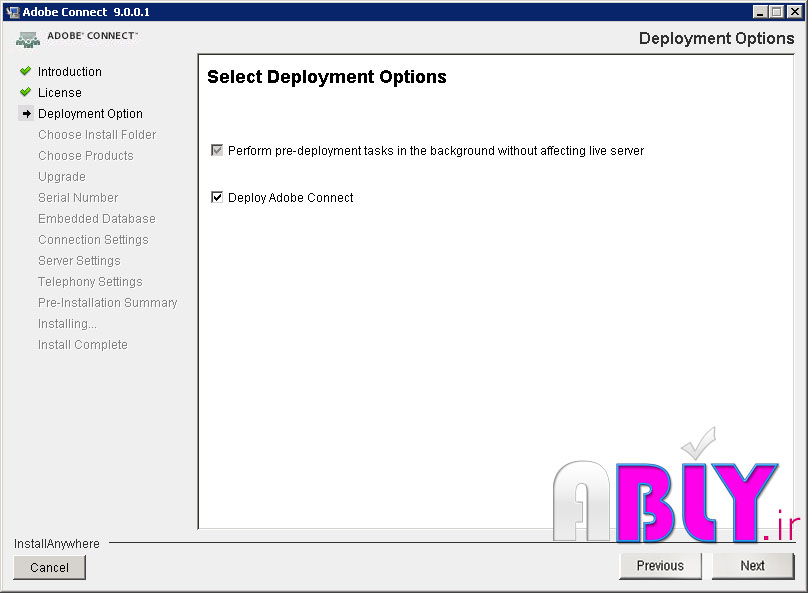Click the Server Settings step
808x593 pixels.
coord(79,261)
